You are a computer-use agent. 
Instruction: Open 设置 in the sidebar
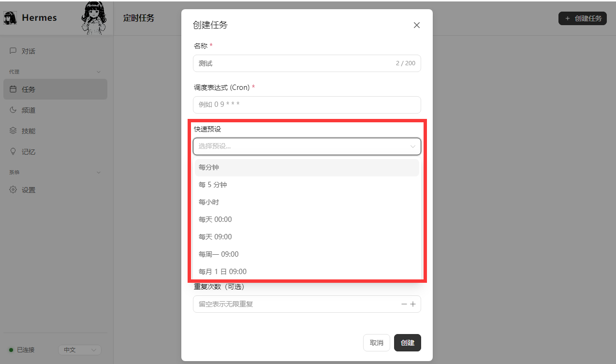coord(55,189)
